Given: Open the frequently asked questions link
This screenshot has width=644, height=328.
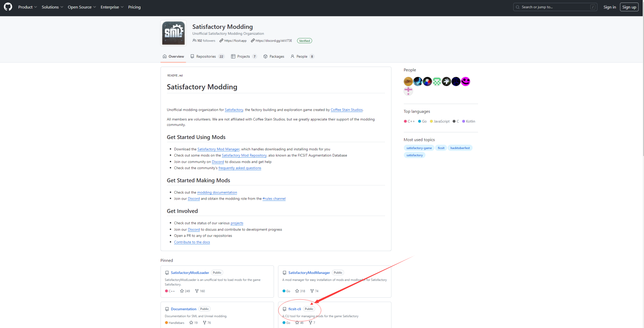Looking at the screenshot, I should [240, 168].
